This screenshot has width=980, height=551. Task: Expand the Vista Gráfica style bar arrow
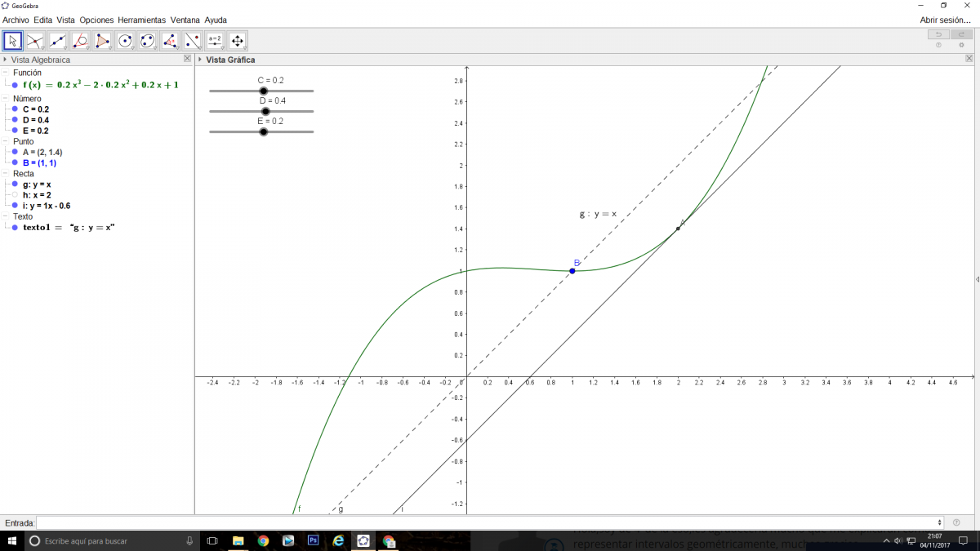tap(200, 60)
